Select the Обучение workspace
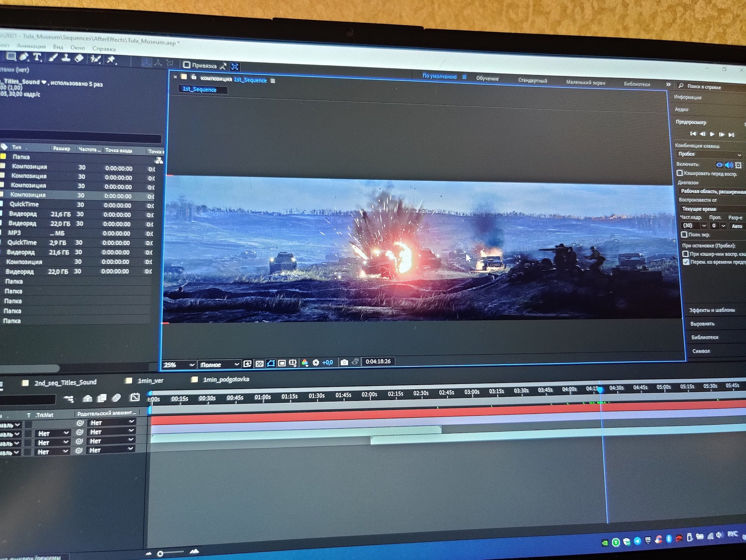This screenshot has width=746, height=560. pos(487,78)
